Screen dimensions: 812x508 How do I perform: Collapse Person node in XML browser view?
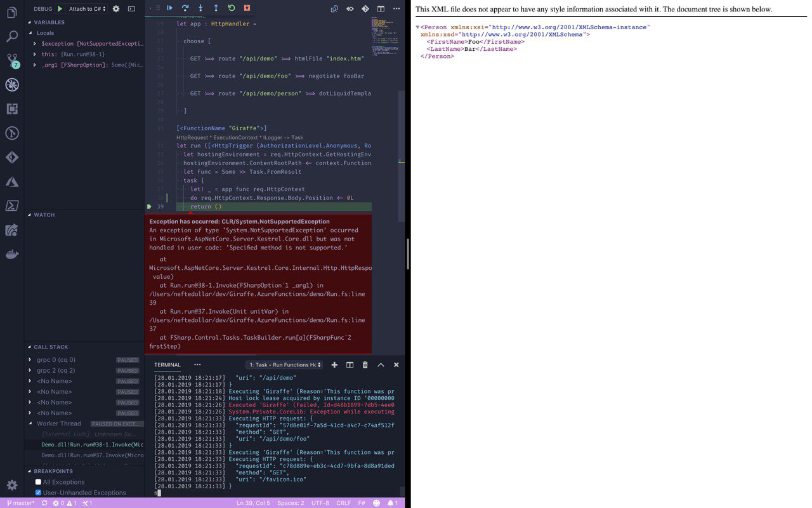click(417, 27)
